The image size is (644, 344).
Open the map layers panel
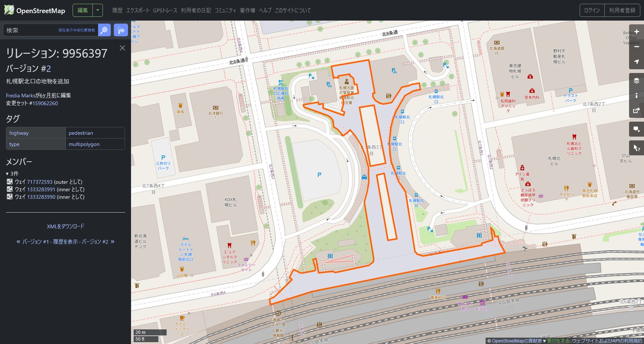point(636,80)
